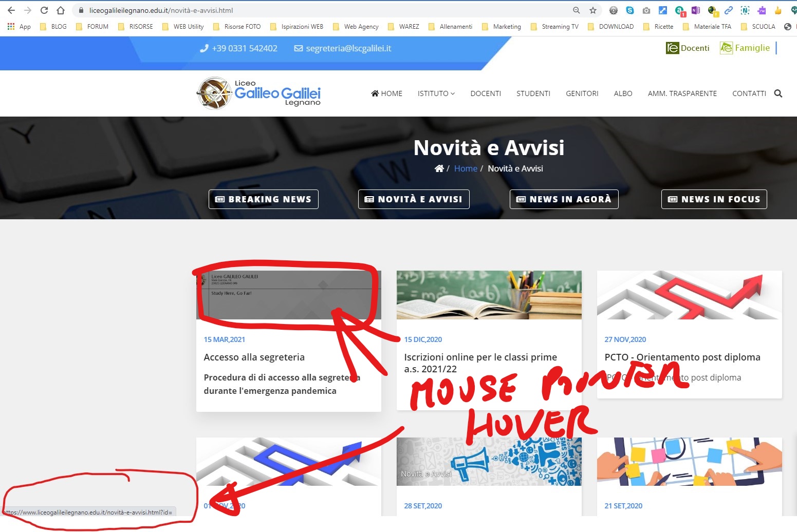
Task: Open the Iscrizioni online article thumbnail
Action: point(489,295)
